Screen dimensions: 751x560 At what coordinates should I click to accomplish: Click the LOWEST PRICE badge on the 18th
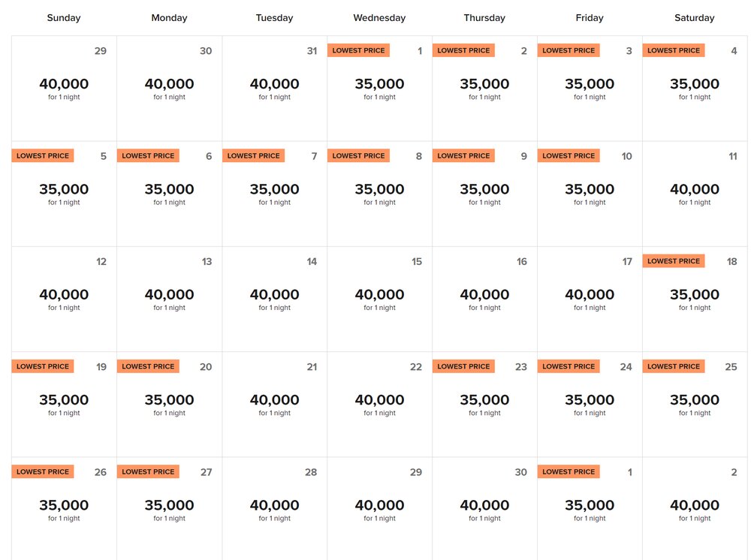[674, 260]
